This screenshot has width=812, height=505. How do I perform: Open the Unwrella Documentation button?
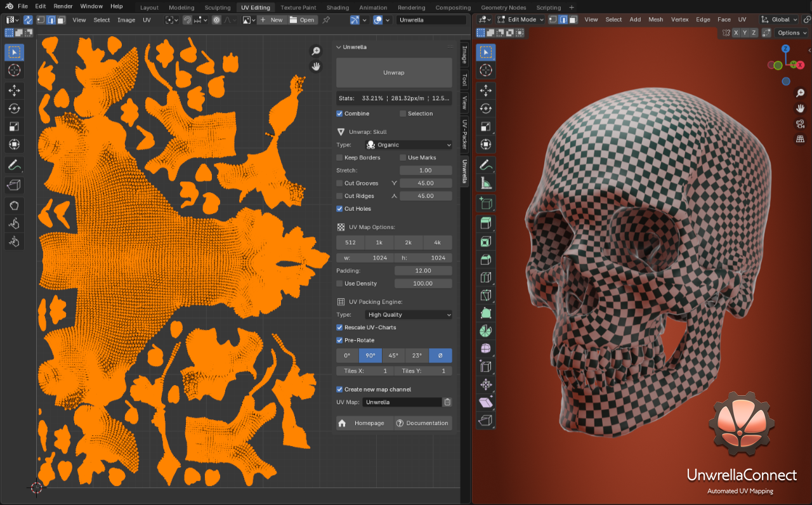[x=422, y=423]
